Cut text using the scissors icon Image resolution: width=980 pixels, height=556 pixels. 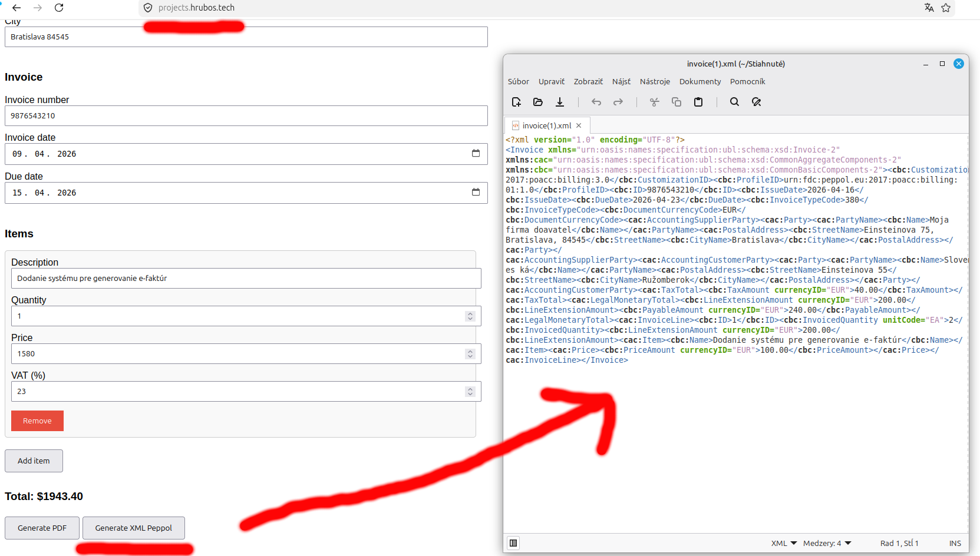click(x=654, y=102)
